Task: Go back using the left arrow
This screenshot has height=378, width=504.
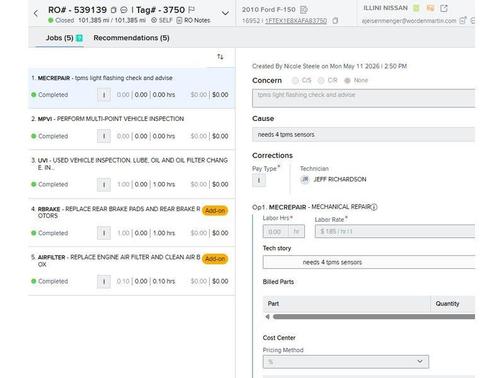Action: pyautogui.click(x=36, y=13)
